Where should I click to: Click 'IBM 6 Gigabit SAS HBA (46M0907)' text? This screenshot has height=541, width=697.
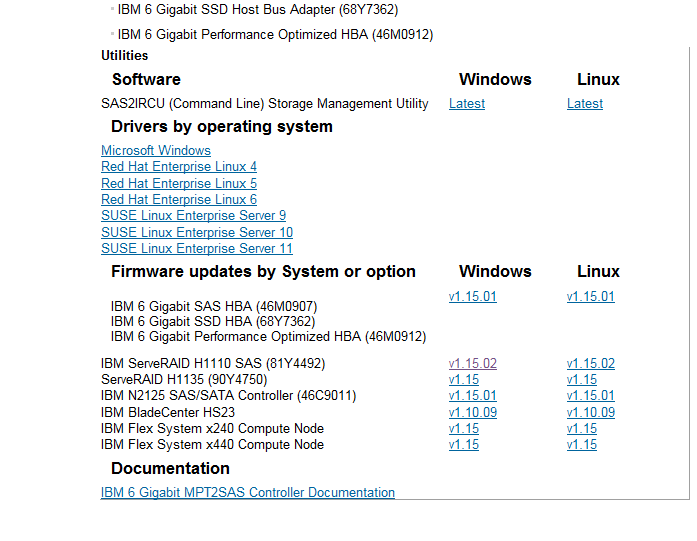[x=214, y=307]
